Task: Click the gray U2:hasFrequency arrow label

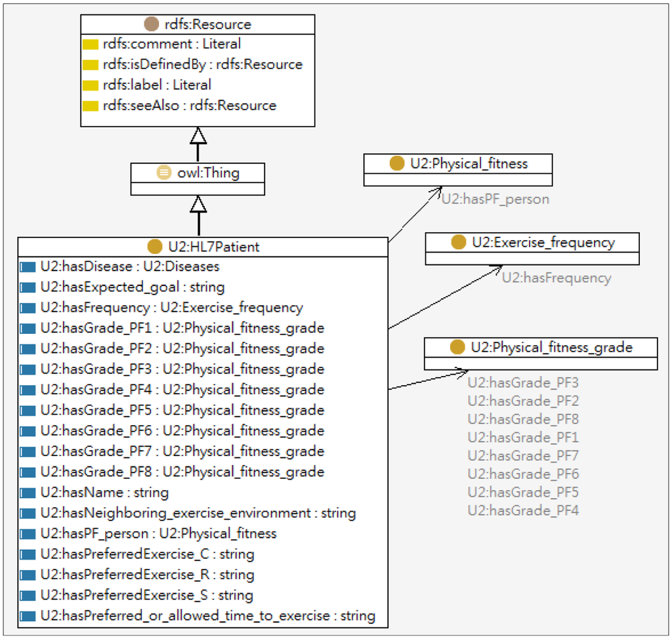Action: (556, 278)
